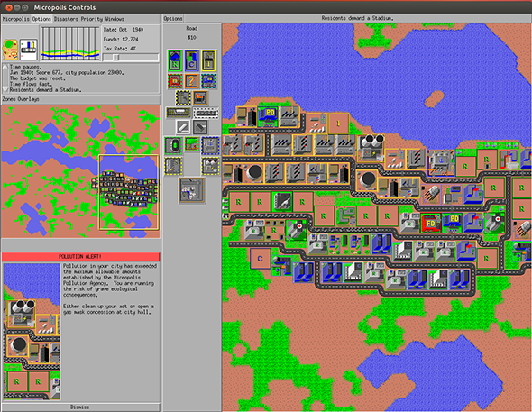This screenshot has height=412, width=532.
Task: Click the 'Funds: $2,724' readout
Action: 121,40
